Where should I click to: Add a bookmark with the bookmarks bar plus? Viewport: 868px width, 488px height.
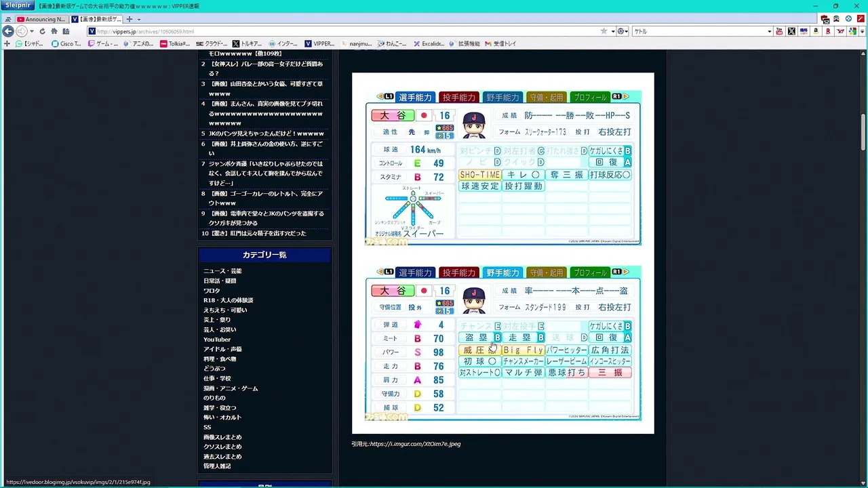click(7, 43)
